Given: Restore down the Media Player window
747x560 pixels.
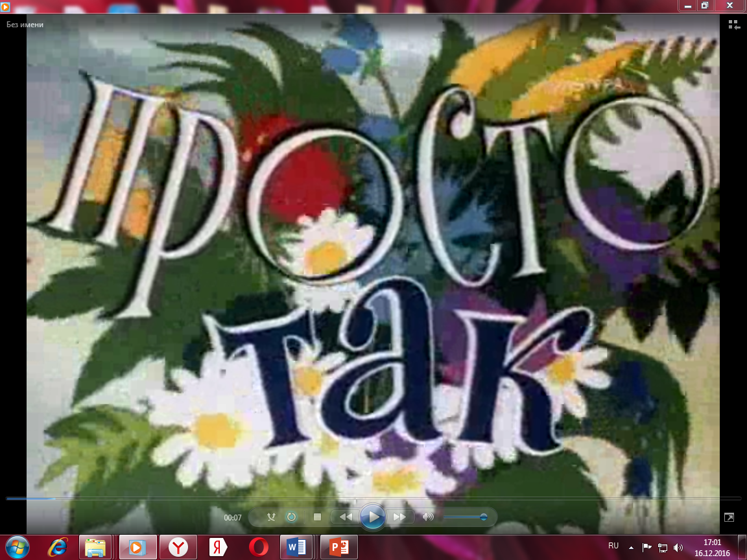Looking at the screenshot, I should tap(705, 6).
